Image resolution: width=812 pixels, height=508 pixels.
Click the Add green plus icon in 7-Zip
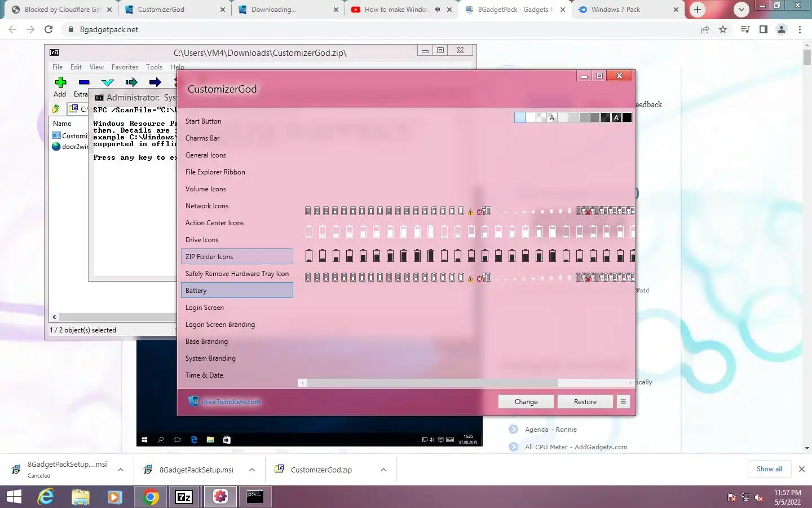(x=60, y=82)
